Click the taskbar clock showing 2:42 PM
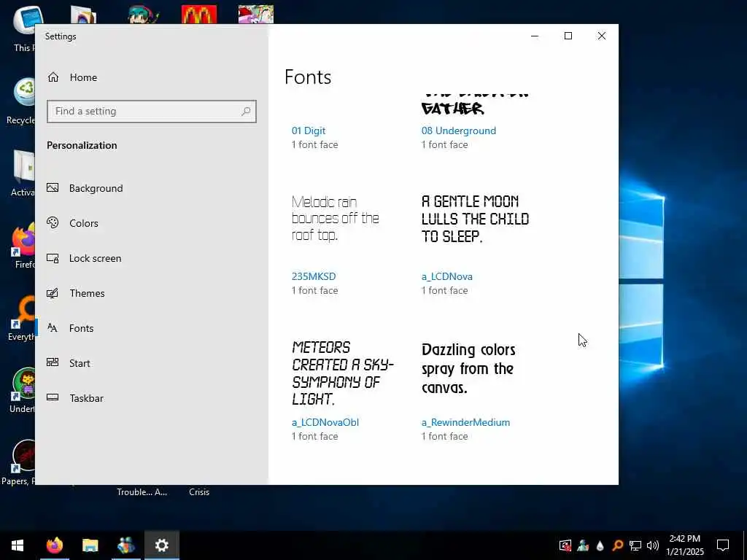Image resolution: width=747 pixels, height=560 pixels. pyautogui.click(x=684, y=545)
